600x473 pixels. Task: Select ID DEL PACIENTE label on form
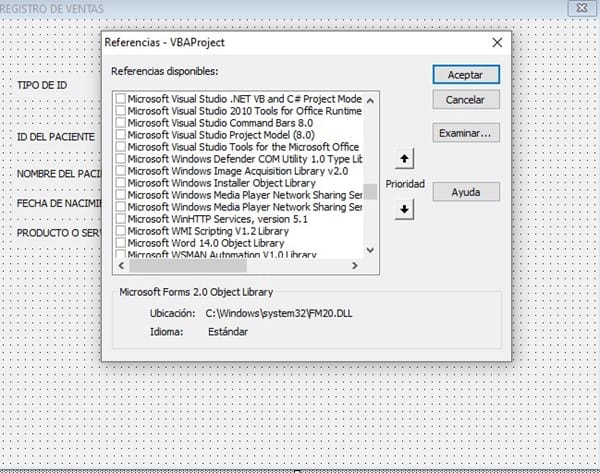(x=55, y=137)
